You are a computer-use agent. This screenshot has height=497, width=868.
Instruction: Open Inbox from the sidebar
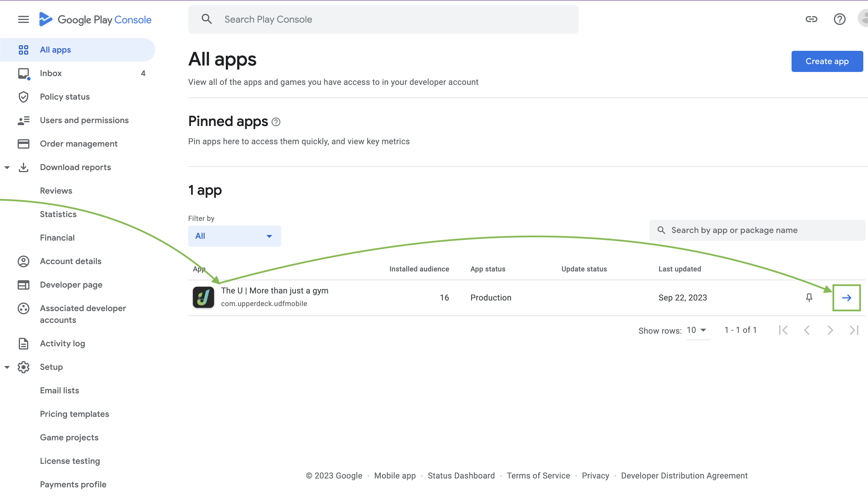point(51,73)
